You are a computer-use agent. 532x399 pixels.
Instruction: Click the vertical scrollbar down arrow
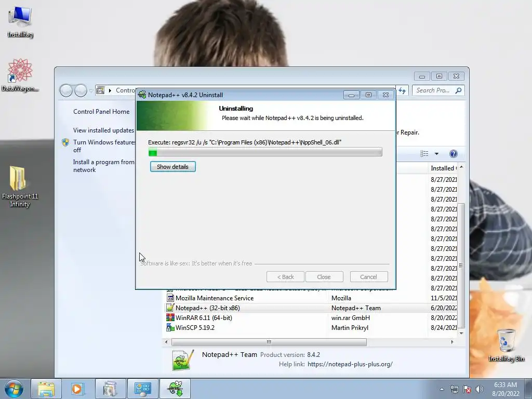(x=461, y=333)
